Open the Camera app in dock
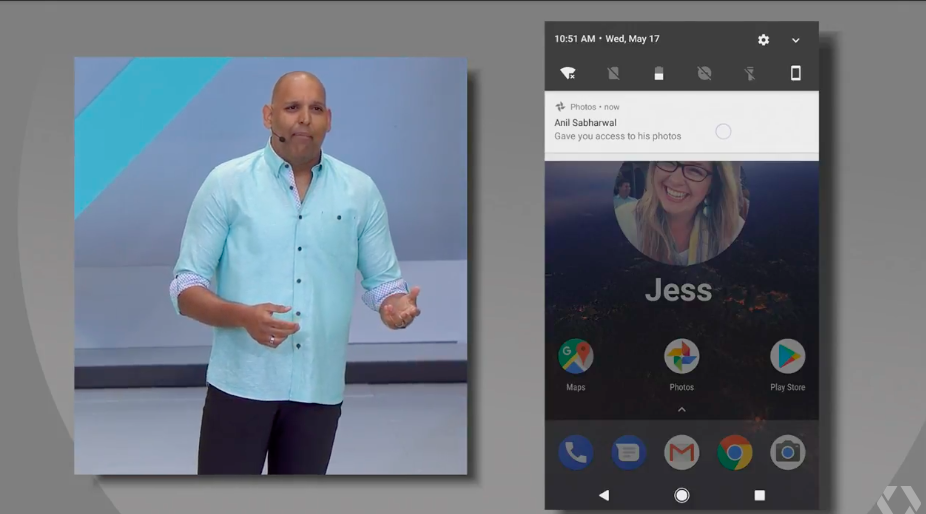 click(787, 453)
